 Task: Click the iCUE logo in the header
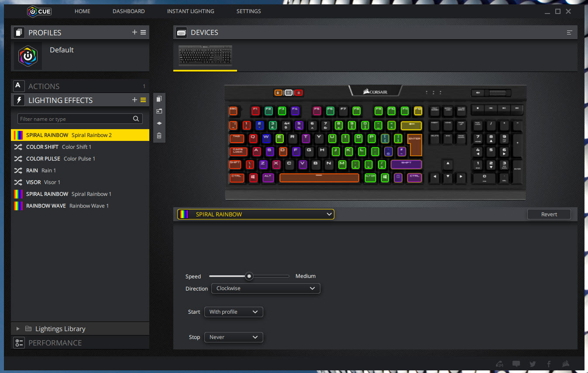[40, 11]
